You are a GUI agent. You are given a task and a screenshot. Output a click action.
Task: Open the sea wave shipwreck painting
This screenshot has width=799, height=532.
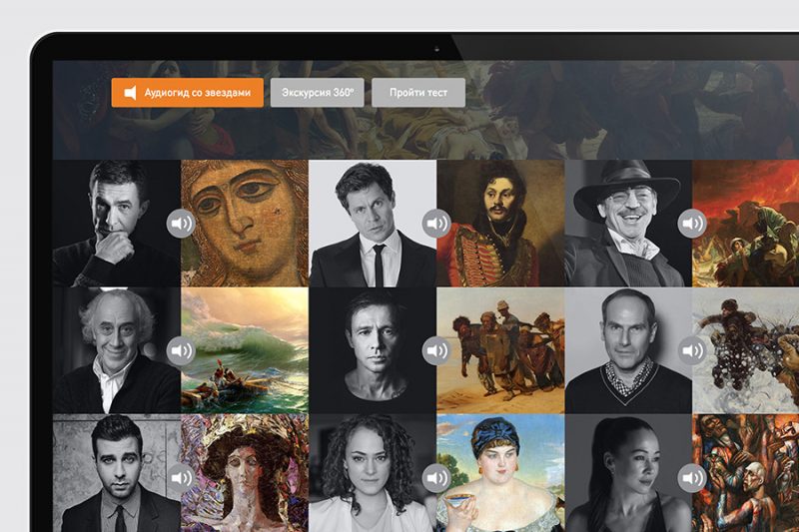click(245, 350)
